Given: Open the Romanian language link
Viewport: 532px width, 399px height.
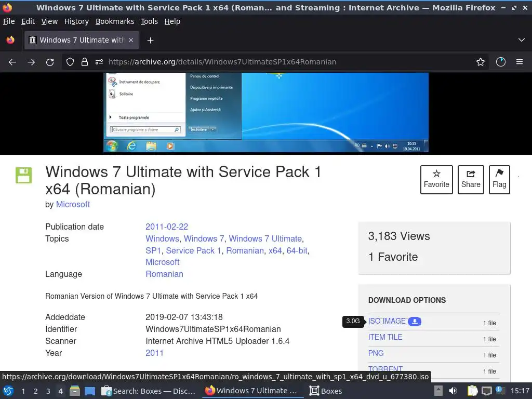Looking at the screenshot, I should [x=164, y=274].
